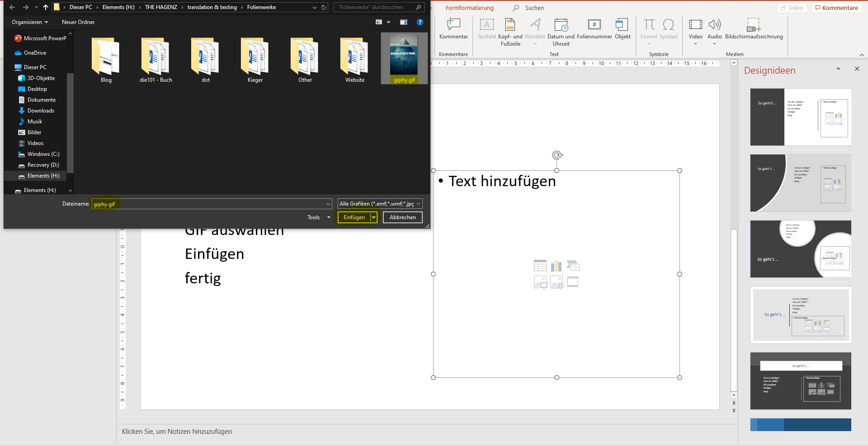Open the Other folder
The image size is (868, 446).
coord(305,61)
